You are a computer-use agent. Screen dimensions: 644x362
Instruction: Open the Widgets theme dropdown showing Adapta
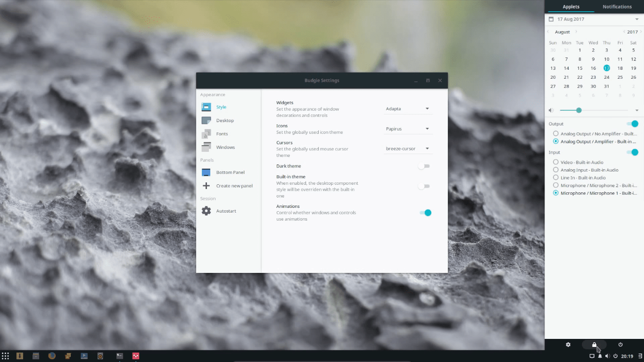pyautogui.click(x=408, y=109)
